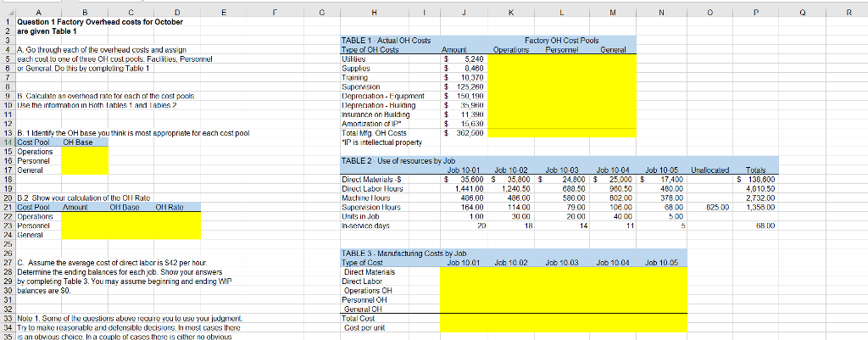The height and width of the screenshot is (340, 868).
Task: Select row header 21
Action: [x=8, y=207]
